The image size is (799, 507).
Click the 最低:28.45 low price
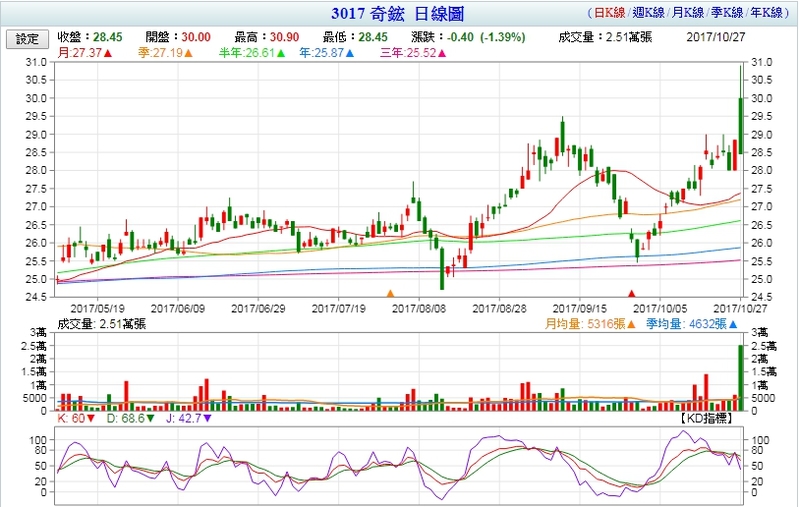coord(355,37)
